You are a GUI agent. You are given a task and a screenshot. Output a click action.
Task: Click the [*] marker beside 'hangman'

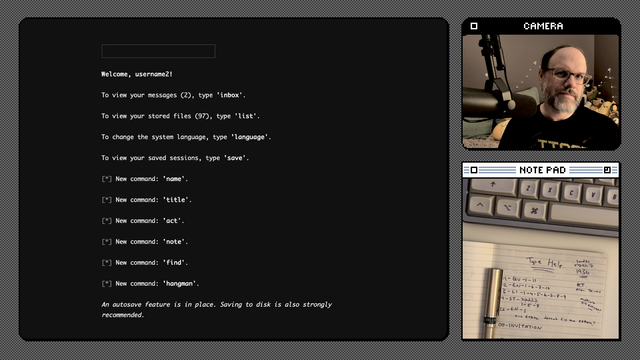tap(107, 284)
